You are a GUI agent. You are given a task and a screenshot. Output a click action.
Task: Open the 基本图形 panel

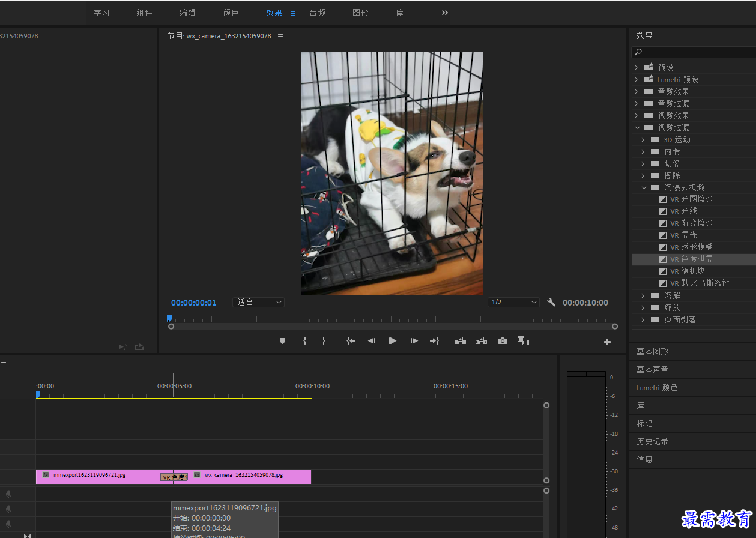(x=652, y=351)
